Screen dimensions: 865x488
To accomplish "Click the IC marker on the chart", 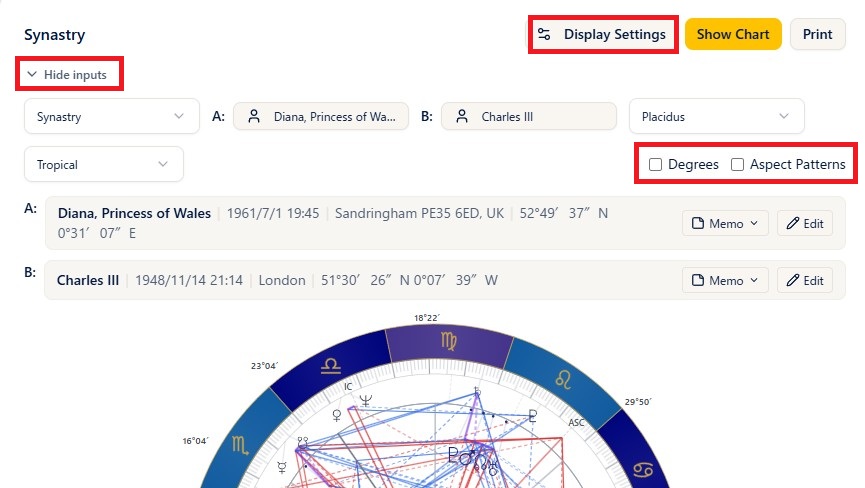I will coord(348,387).
